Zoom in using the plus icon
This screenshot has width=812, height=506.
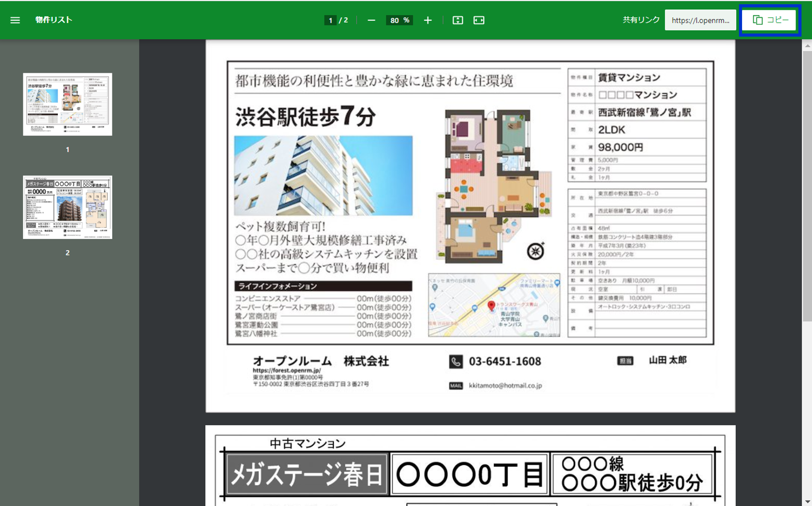click(427, 20)
